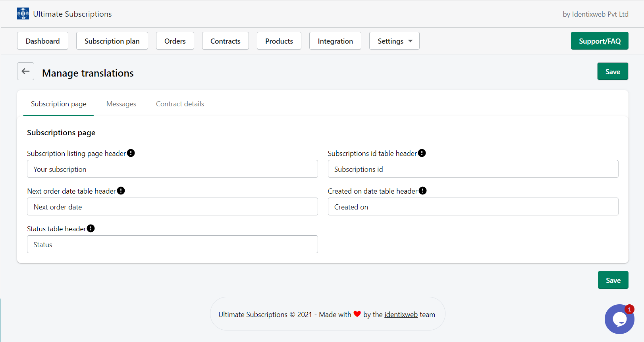This screenshot has width=644, height=342.
Task: Click the Support/FAQ button
Action: 600,41
